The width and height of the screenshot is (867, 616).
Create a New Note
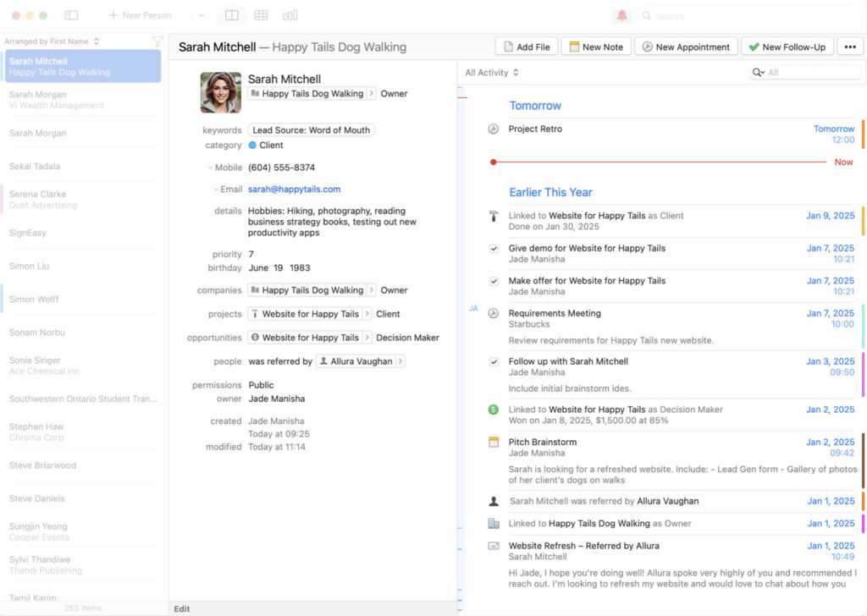tap(596, 47)
